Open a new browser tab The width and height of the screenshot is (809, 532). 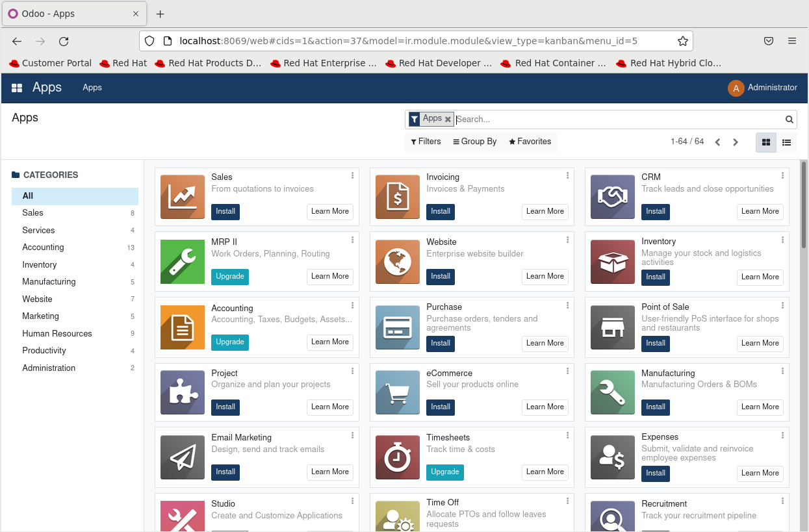coord(161,14)
